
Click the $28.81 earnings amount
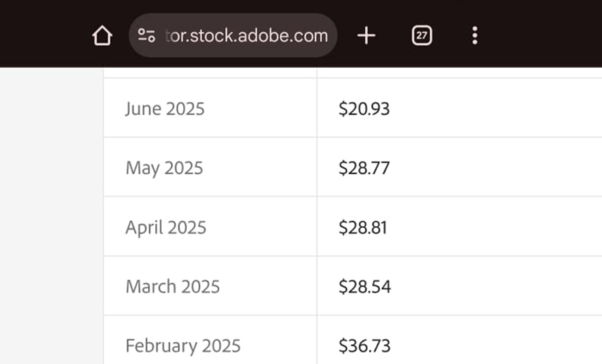363,227
